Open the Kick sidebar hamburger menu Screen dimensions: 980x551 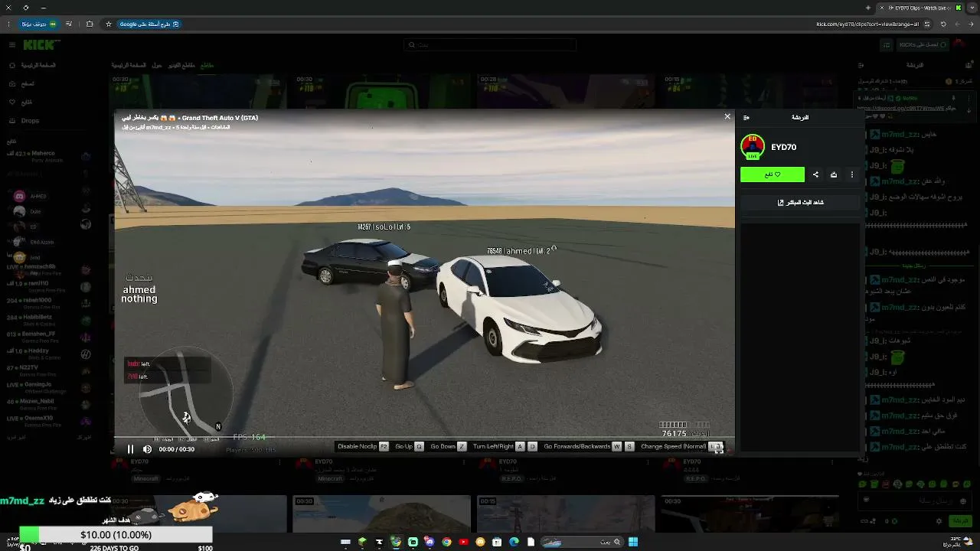tap(12, 45)
